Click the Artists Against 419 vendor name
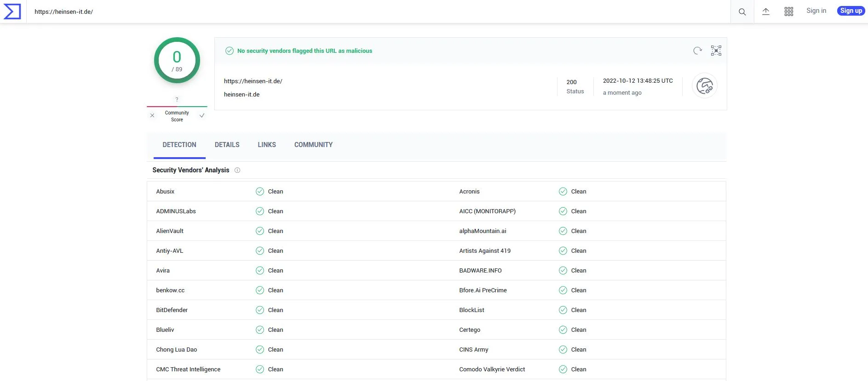This screenshot has width=868, height=381. [x=485, y=251]
